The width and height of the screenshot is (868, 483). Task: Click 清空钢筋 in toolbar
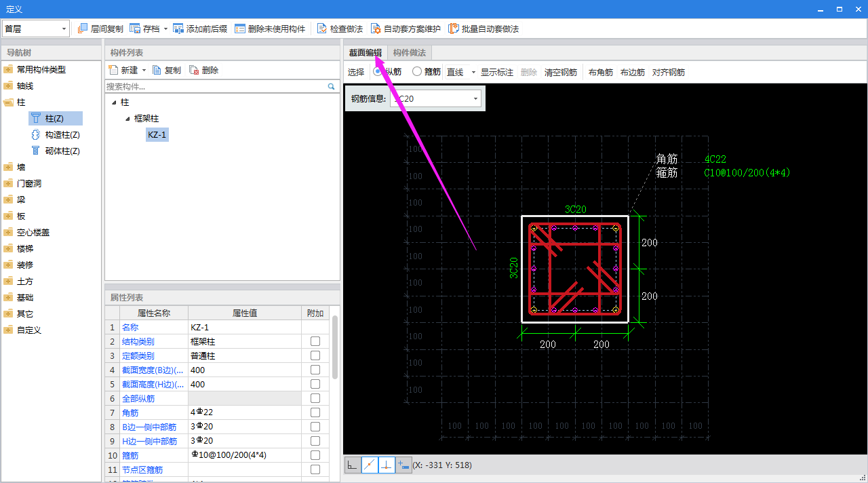pos(561,72)
